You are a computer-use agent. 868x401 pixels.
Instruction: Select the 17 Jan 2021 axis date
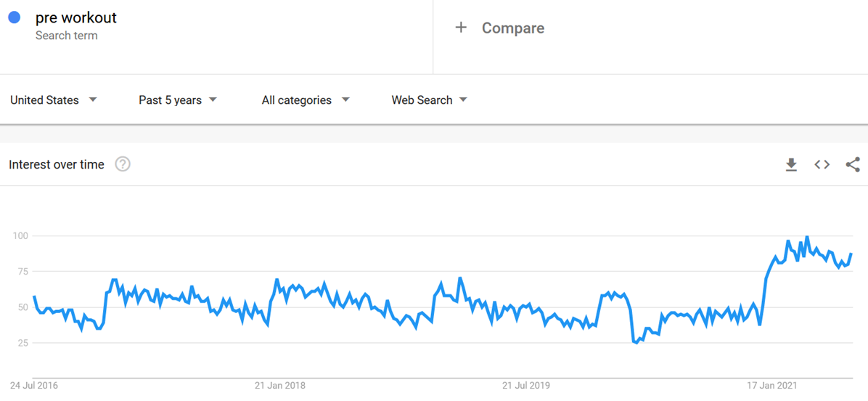(773, 385)
